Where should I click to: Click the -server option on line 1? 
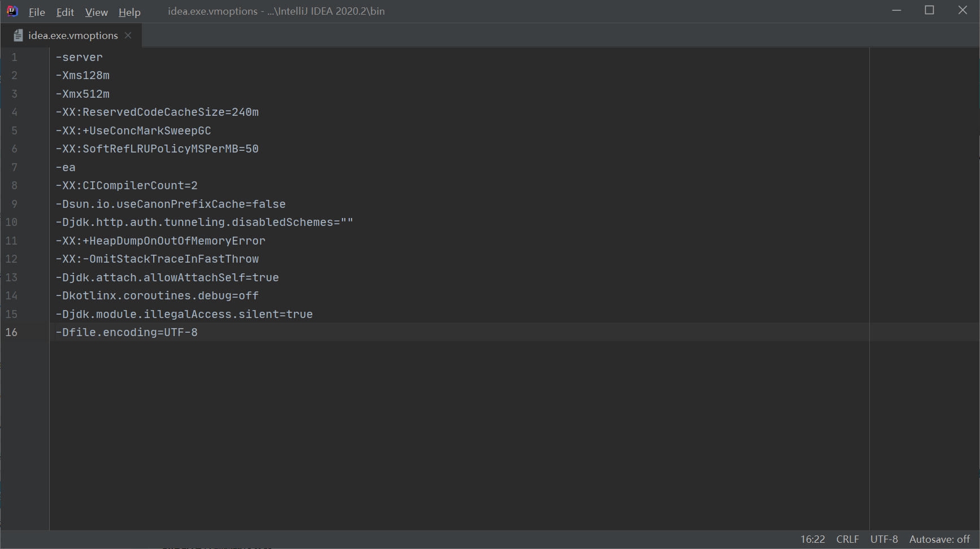tap(79, 57)
